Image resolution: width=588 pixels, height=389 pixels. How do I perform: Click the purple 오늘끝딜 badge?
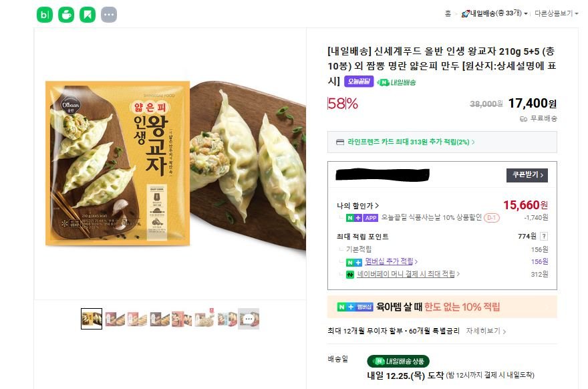pos(359,82)
